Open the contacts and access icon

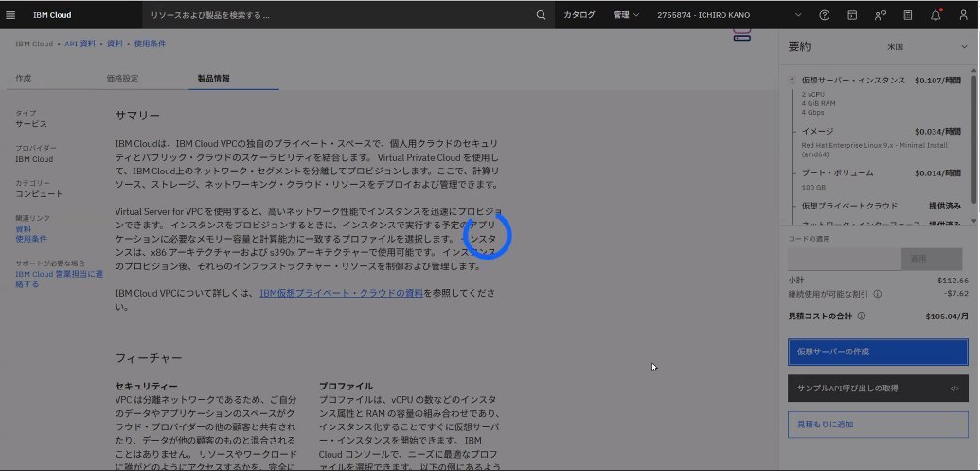coord(880,15)
